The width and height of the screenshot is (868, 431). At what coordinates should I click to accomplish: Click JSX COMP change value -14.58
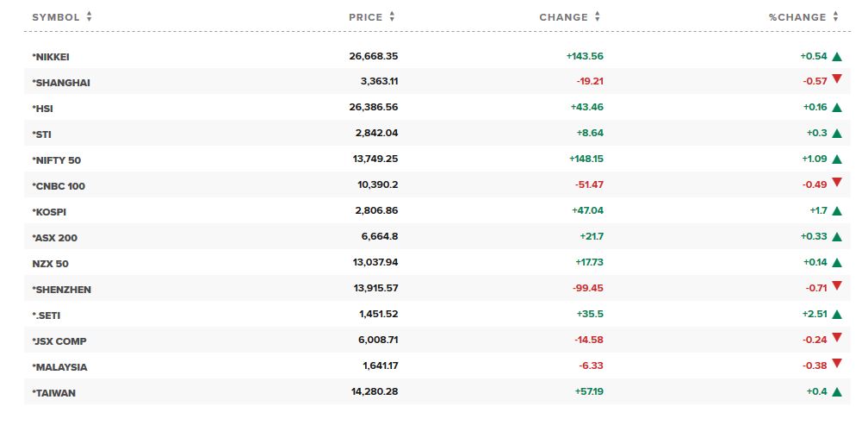point(590,340)
